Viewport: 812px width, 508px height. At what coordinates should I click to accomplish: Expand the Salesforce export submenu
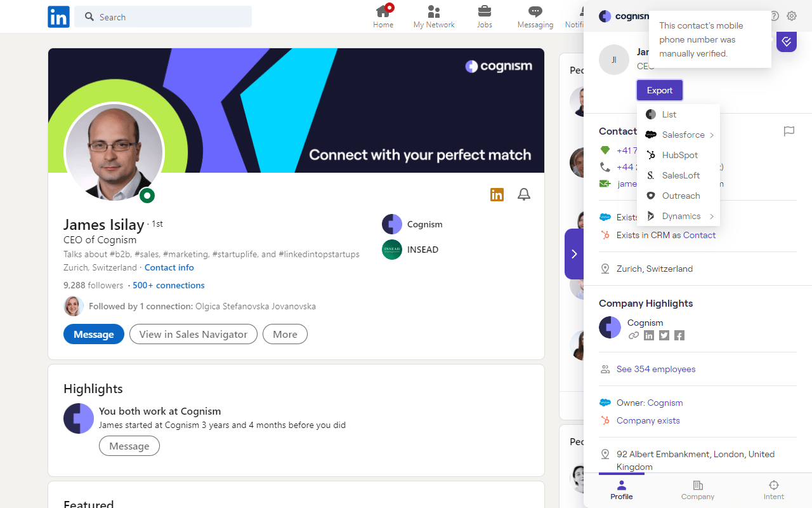coord(683,135)
